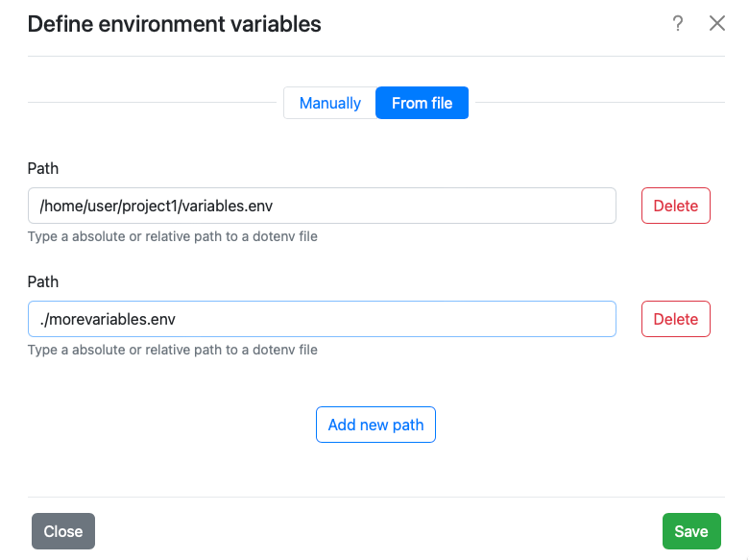Click the separator line below the dialog title

click(374, 57)
